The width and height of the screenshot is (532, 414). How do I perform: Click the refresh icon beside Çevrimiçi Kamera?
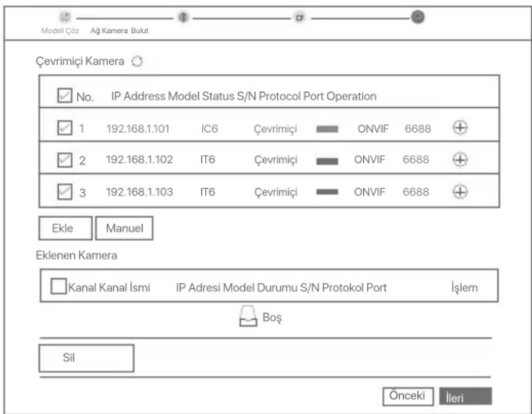pyautogui.click(x=137, y=62)
